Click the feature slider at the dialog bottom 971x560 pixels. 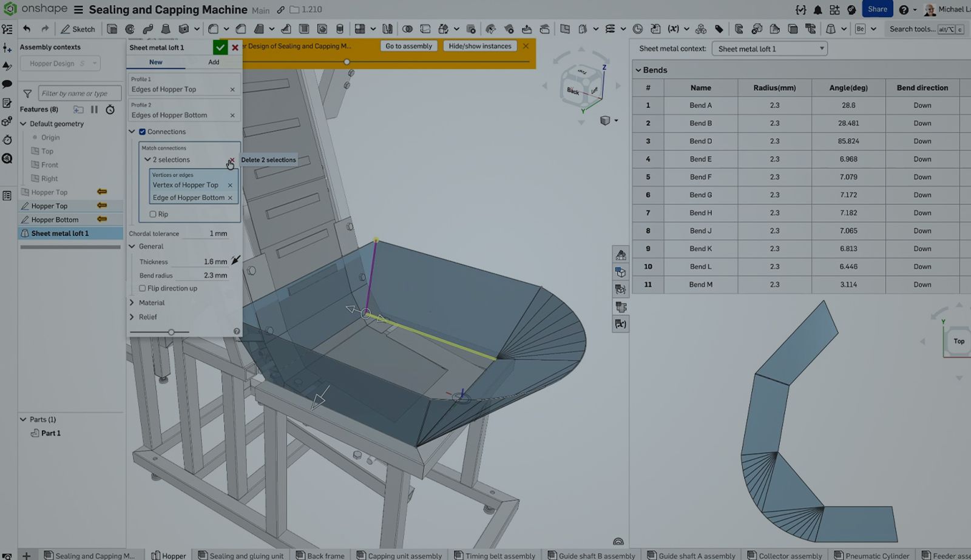[172, 332]
